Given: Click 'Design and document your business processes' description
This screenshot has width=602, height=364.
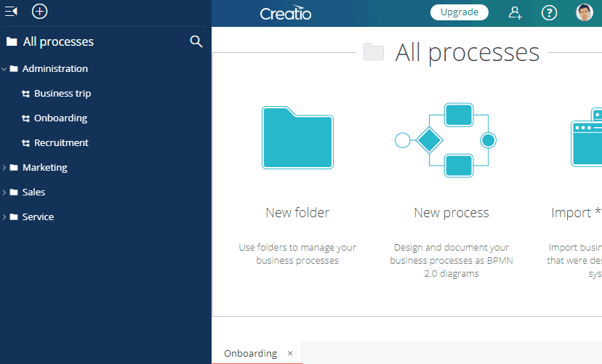Looking at the screenshot, I should click(x=451, y=260).
